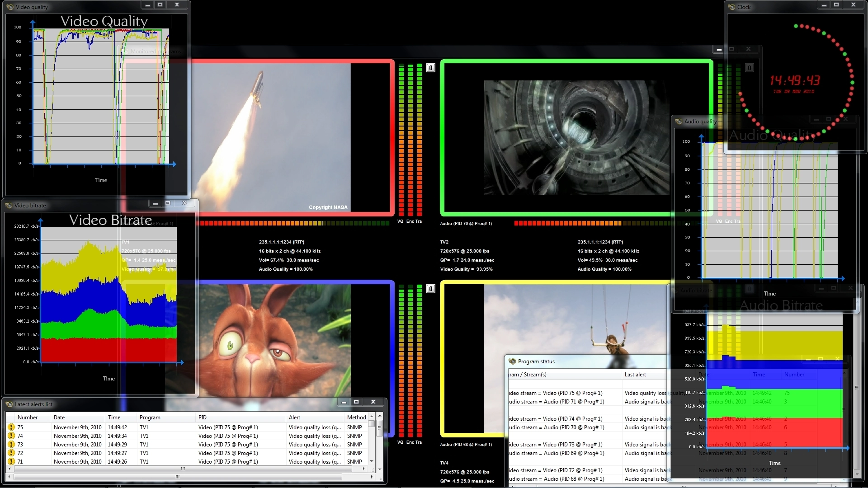Click the Video bitrate window title icon
Viewport: 868px width, 488px height.
9,206
